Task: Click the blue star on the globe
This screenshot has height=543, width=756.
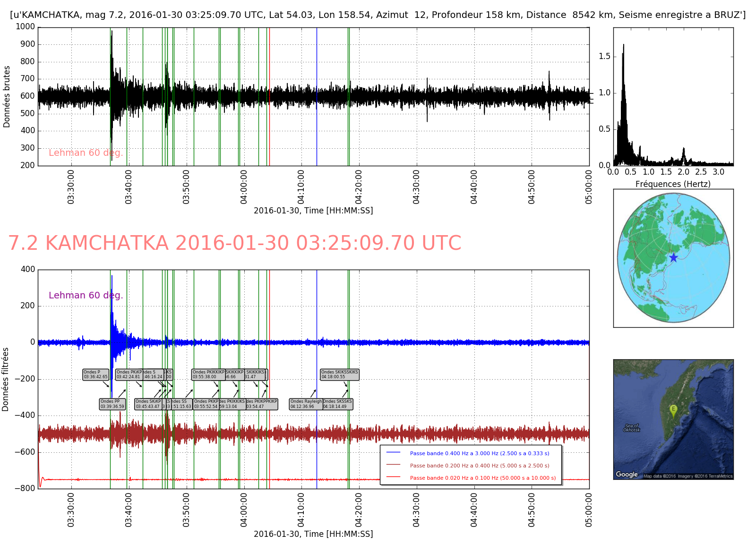Action: [673, 258]
